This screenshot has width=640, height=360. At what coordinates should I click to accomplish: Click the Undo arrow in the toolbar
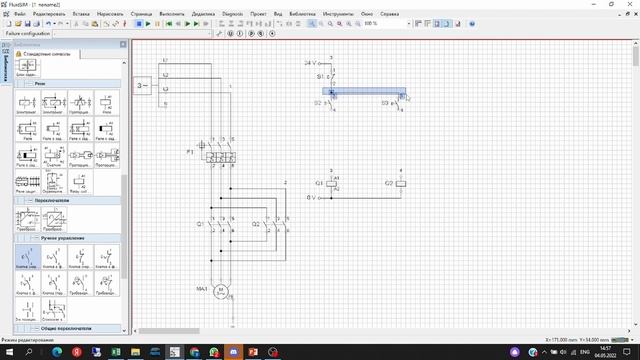tap(48, 24)
